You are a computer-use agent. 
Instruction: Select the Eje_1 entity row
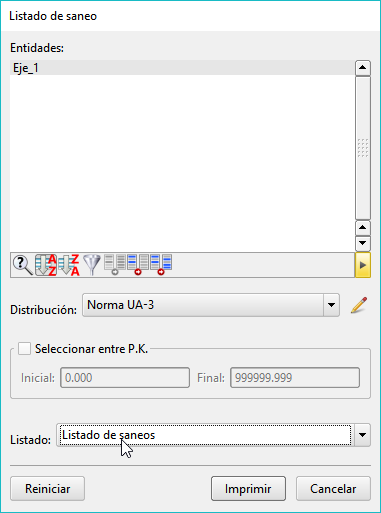182,68
